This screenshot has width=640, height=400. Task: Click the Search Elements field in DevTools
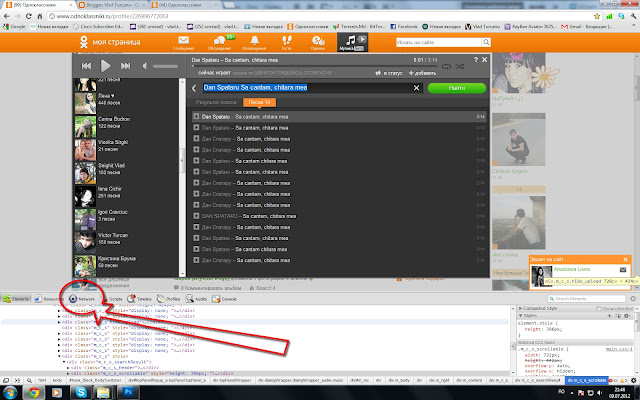587,299
